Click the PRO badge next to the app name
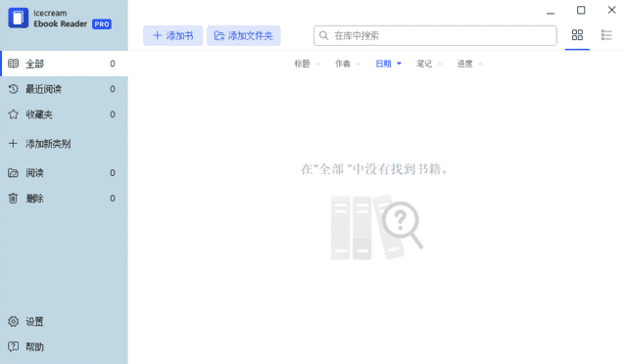Viewport: 627px width, 364px height. click(x=102, y=24)
